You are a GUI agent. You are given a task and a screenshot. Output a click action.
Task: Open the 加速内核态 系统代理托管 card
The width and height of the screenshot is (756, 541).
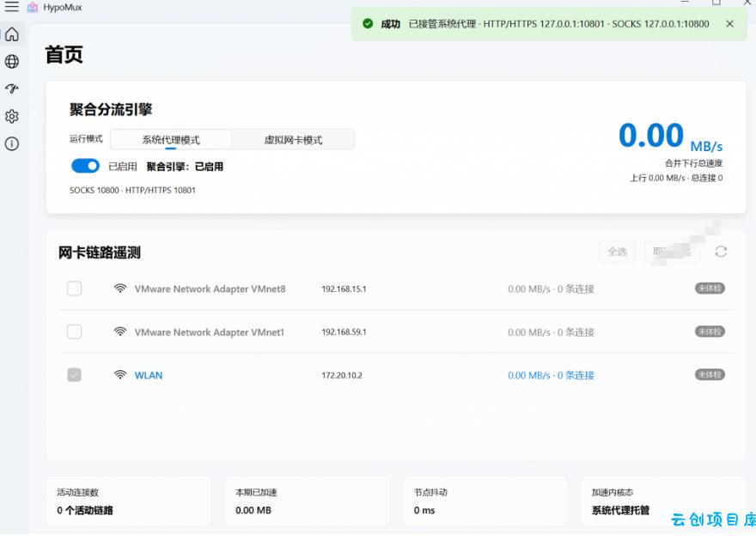(x=663, y=501)
